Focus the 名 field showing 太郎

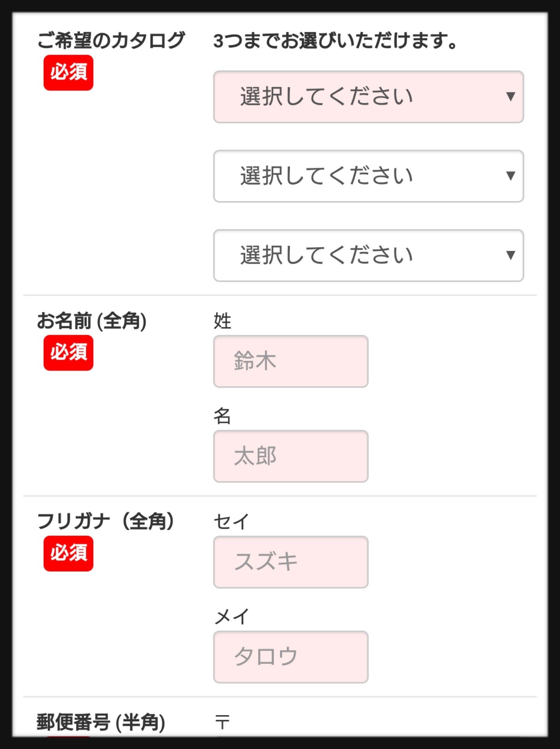[x=291, y=456]
